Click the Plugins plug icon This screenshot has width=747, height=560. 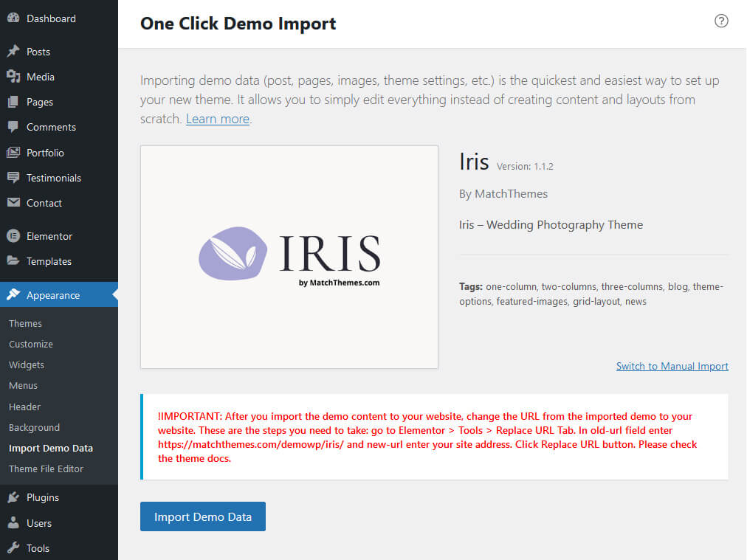(13, 497)
